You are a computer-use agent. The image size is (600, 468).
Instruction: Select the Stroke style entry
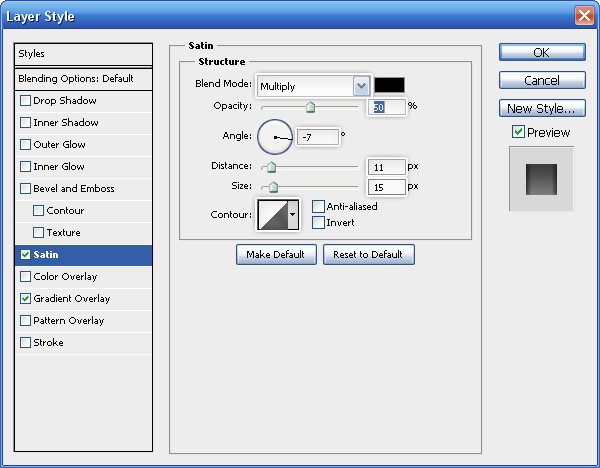48,343
